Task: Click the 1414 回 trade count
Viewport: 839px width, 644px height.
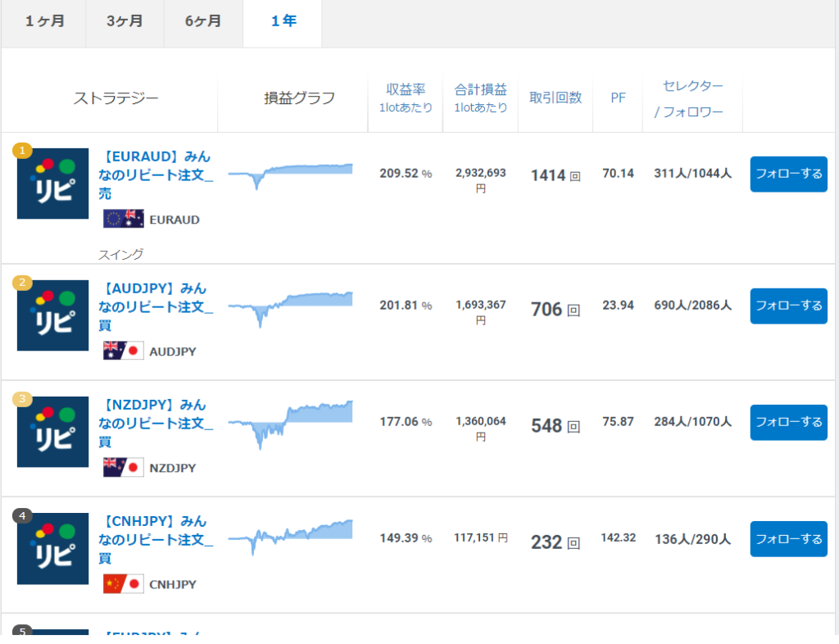Action: pos(556,175)
